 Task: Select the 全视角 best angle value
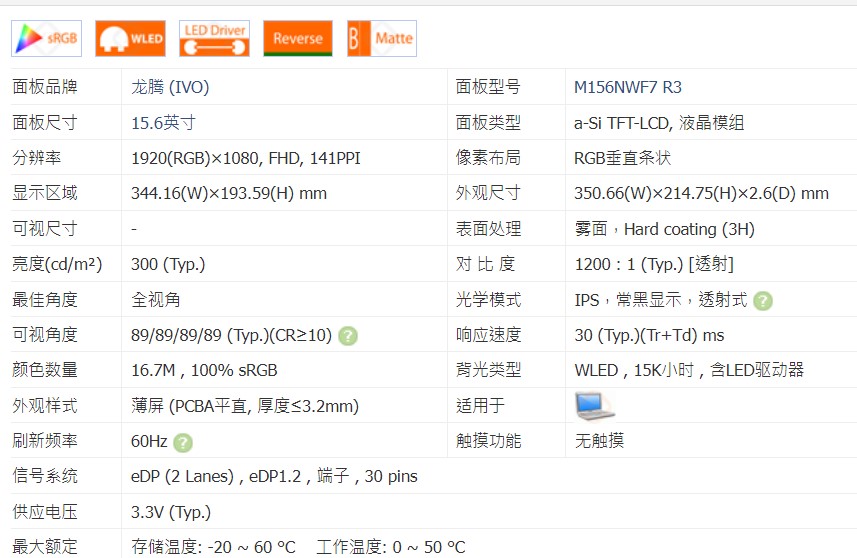tap(155, 299)
